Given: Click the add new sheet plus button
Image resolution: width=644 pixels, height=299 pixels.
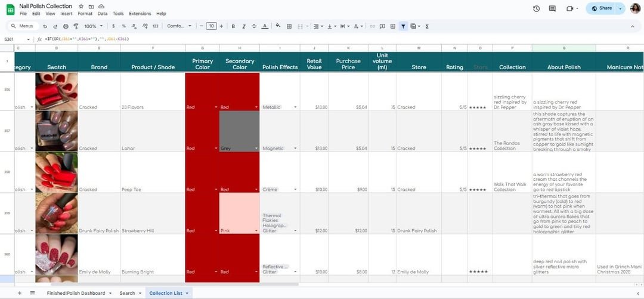Looking at the screenshot, I should tap(19, 293).
